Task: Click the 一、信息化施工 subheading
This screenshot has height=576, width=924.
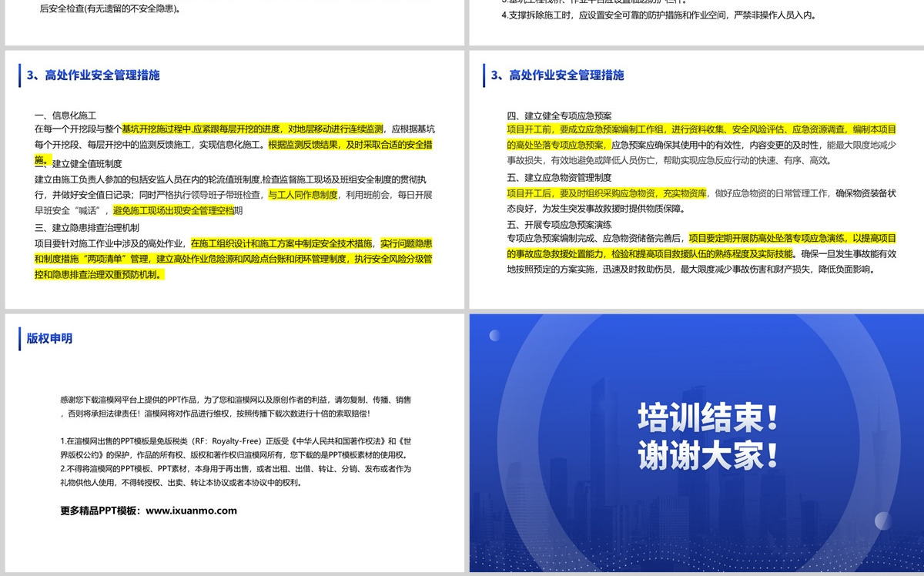Action: (x=65, y=116)
